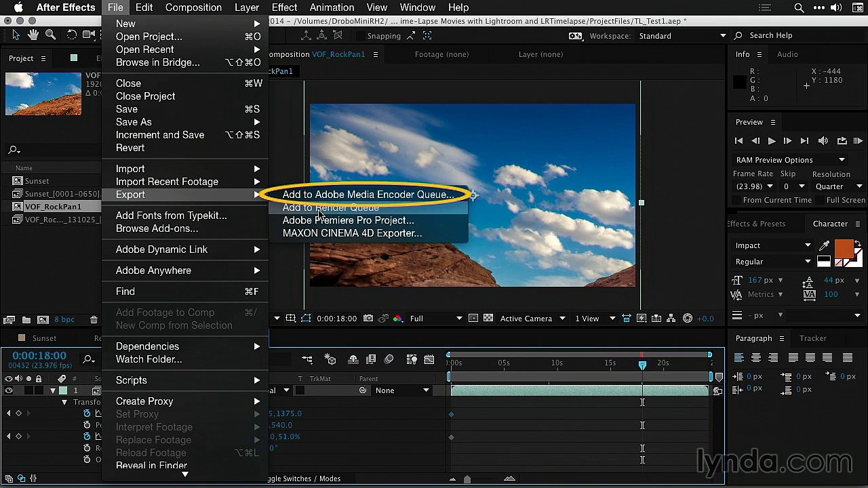Open viewer resolution Full dropdown
The height and width of the screenshot is (488, 868).
point(436,319)
